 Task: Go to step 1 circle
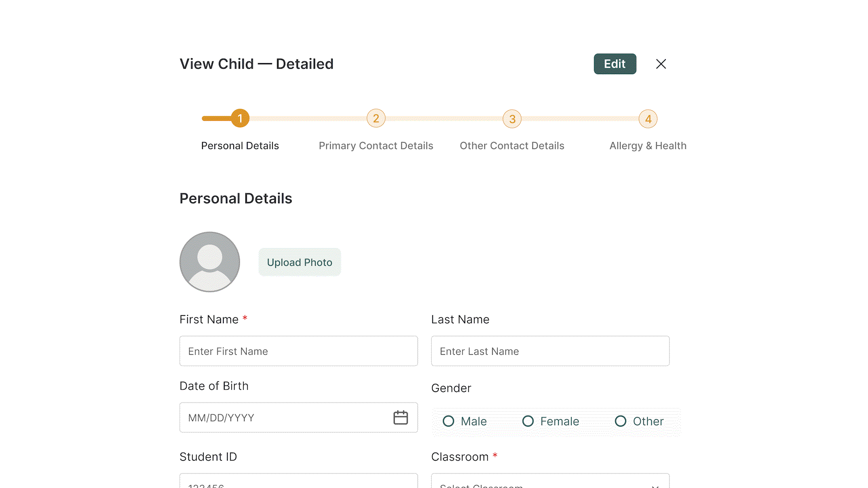pos(240,118)
